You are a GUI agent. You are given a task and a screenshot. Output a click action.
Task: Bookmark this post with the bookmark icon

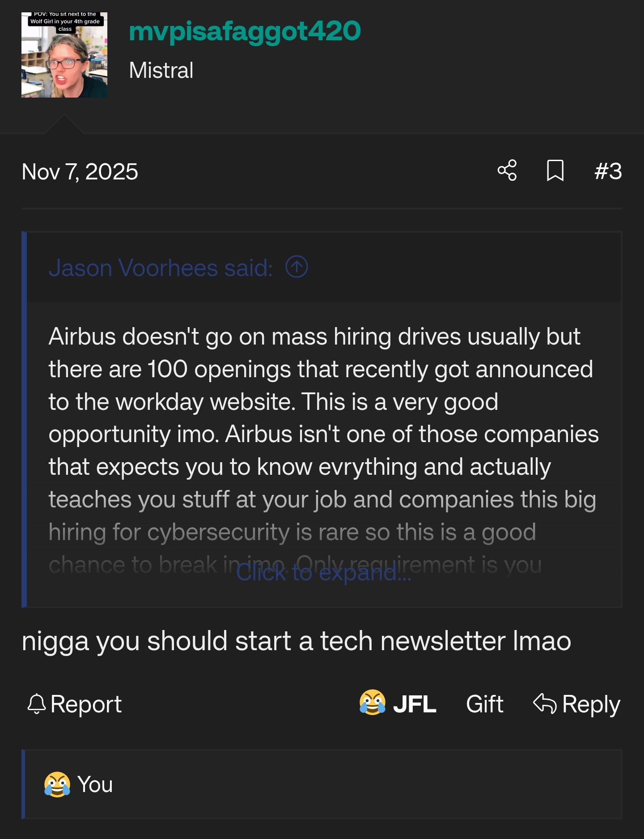(555, 170)
